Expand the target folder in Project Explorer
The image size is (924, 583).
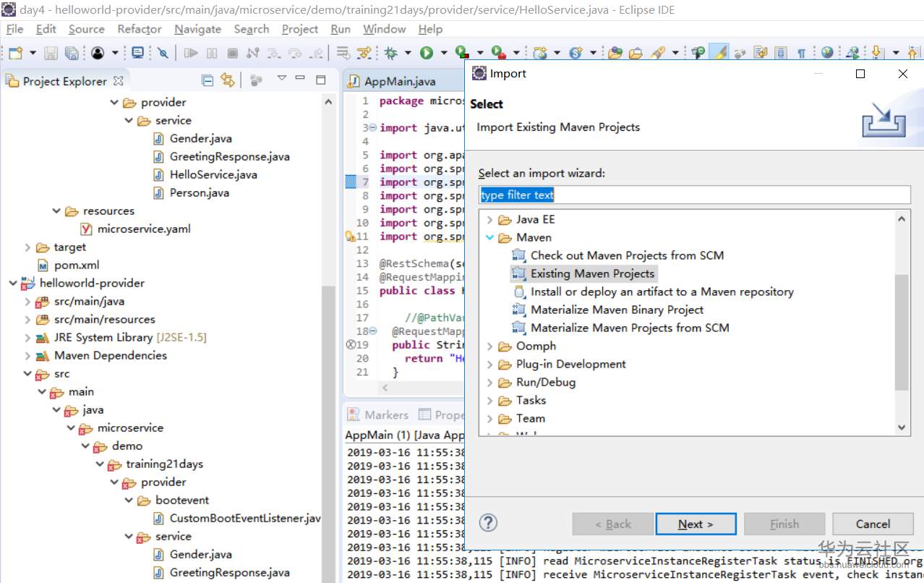click(28, 247)
